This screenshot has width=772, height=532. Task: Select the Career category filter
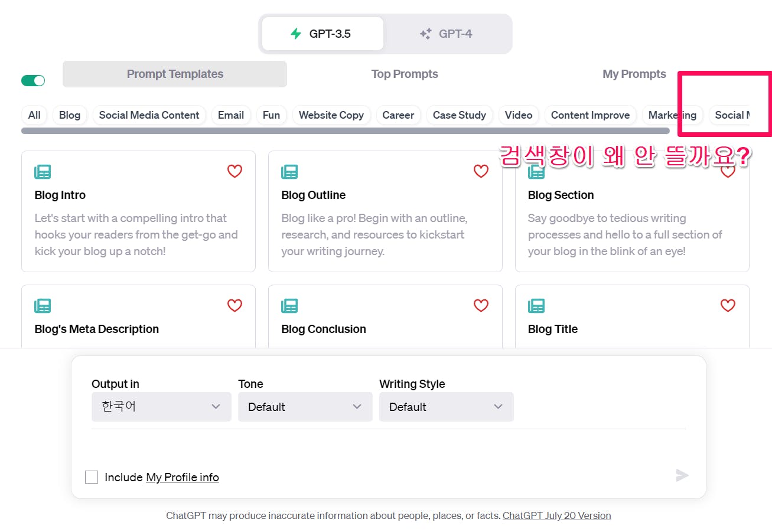click(x=398, y=115)
